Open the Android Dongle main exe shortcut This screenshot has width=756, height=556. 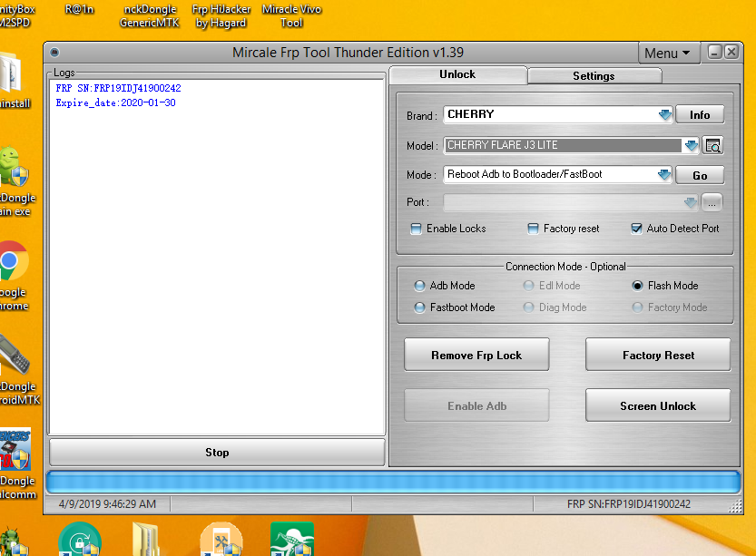point(15,181)
